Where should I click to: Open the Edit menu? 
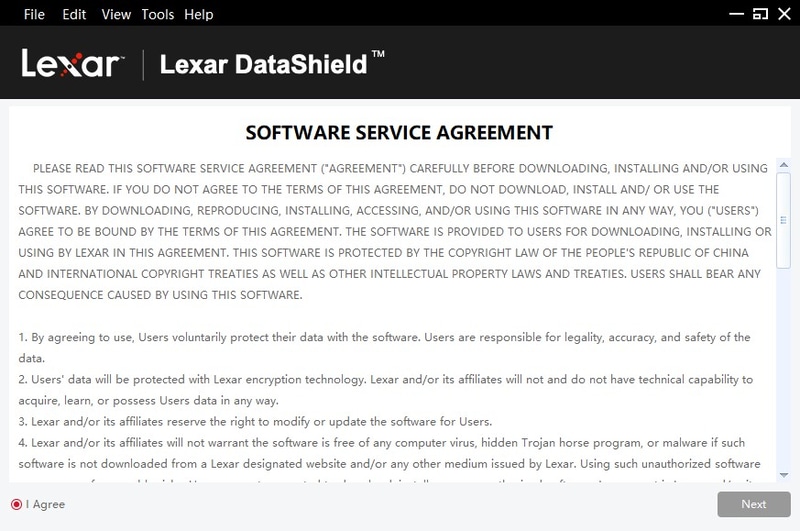coord(74,15)
